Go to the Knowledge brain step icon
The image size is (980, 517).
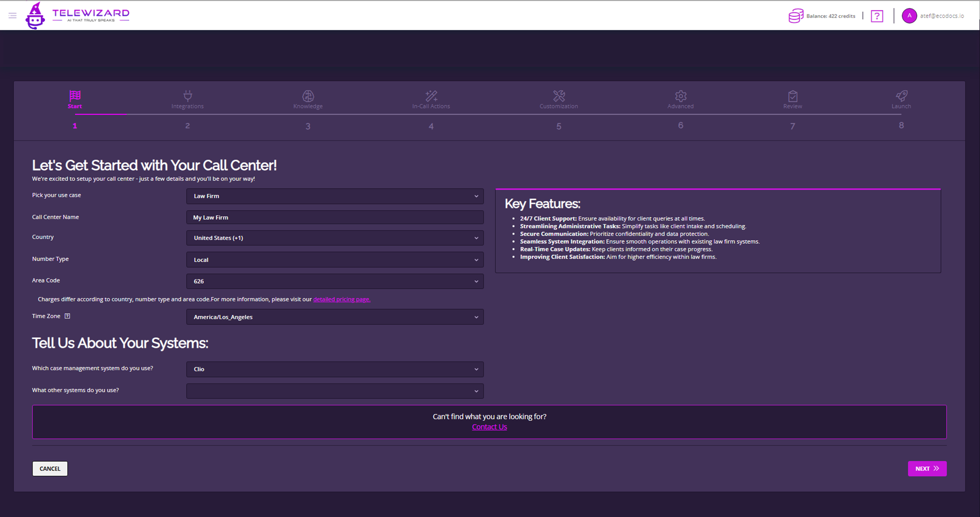point(308,96)
